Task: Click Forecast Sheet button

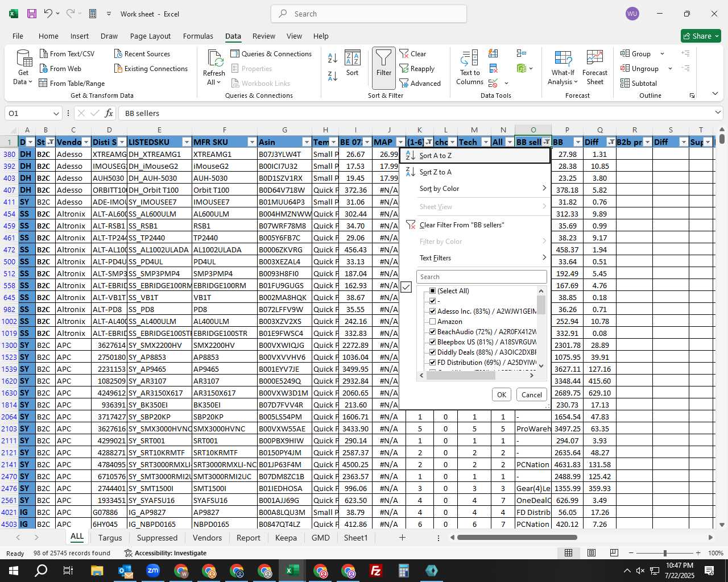Action: pos(595,68)
